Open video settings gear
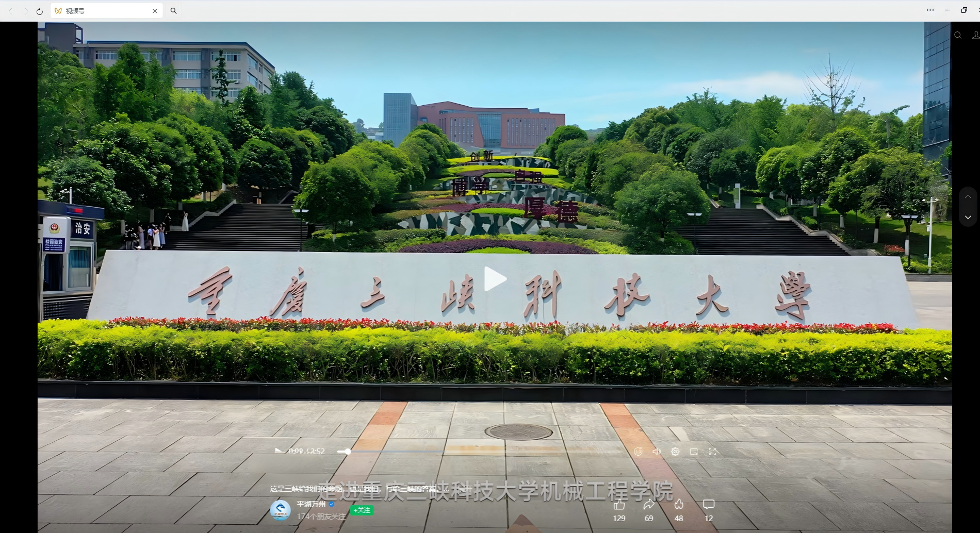The height and width of the screenshot is (533, 980). [675, 452]
